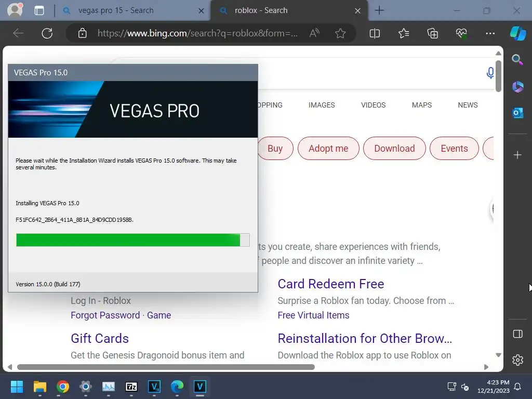Open the Free Virtual Items link
This screenshot has height=399, width=532.
click(313, 315)
